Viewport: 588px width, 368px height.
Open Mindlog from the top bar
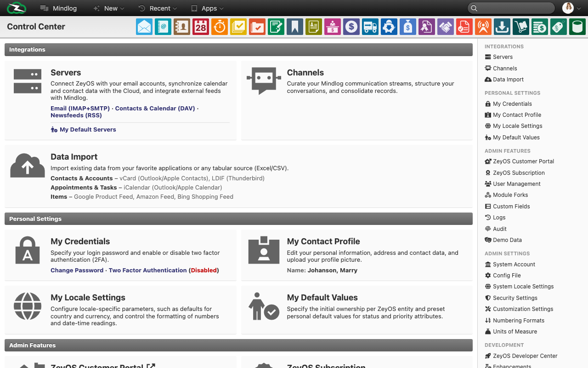tap(58, 8)
